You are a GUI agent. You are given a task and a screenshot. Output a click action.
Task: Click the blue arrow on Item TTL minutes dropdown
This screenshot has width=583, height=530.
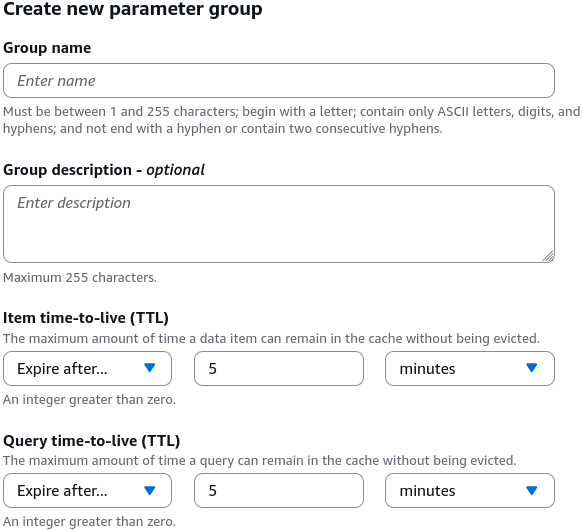click(x=532, y=368)
